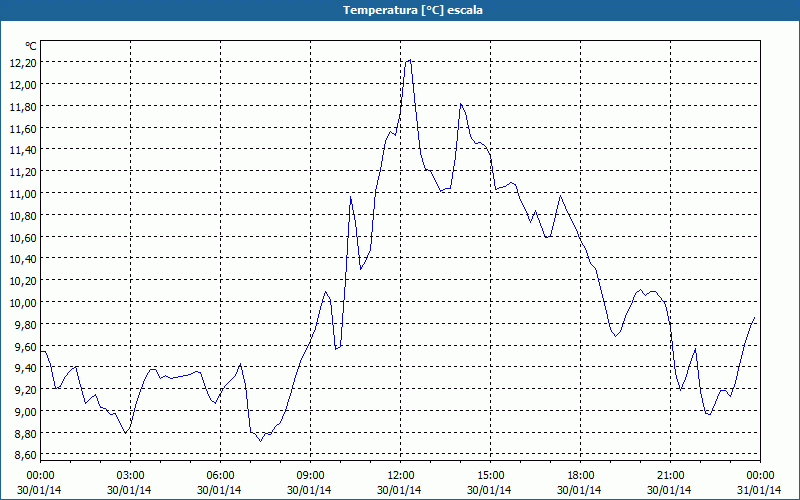Select the 11,00 y-axis label
The image size is (800, 500).
tap(23, 193)
